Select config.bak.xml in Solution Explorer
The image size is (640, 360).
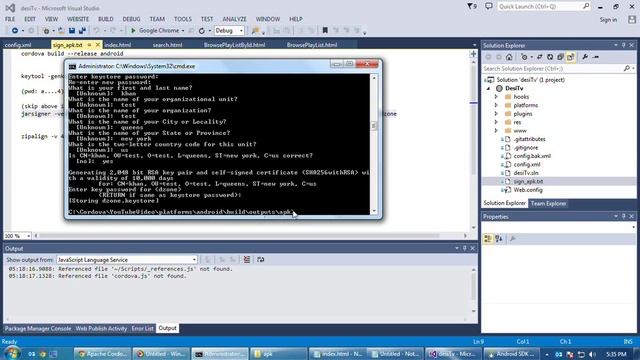click(x=532, y=156)
